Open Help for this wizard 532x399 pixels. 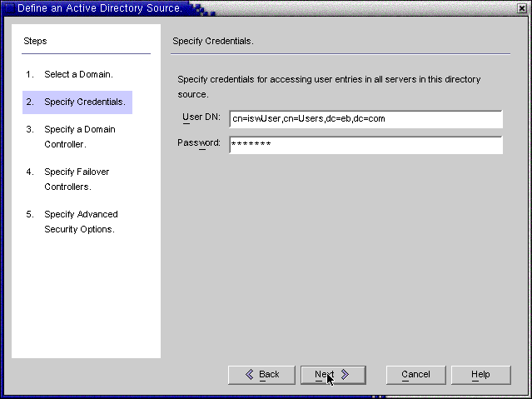[x=480, y=375]
